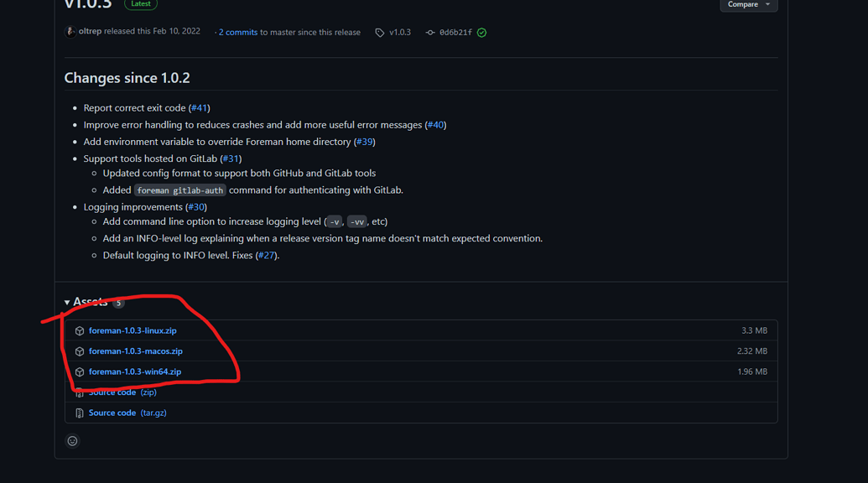Image resolution: width=868 pixels, height=483 pixels.
Task: Click oltrep avatar image
Action: coord(70,32)
